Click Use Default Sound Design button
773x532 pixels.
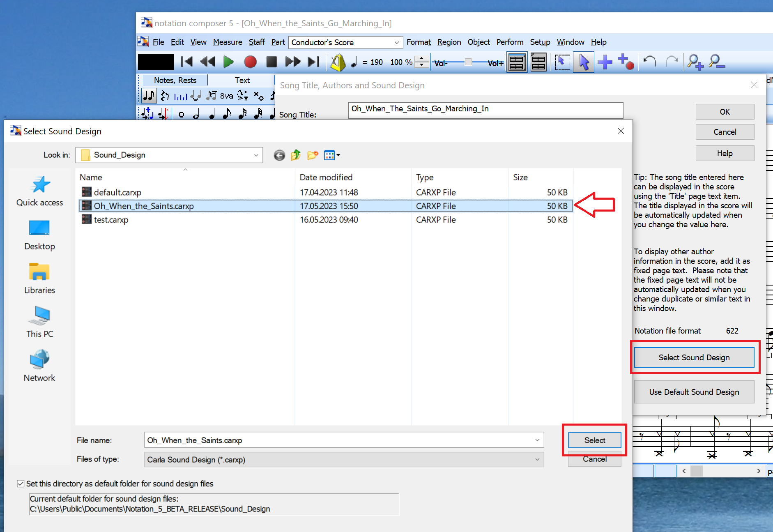pyautogui.click(x=694, y=392)
